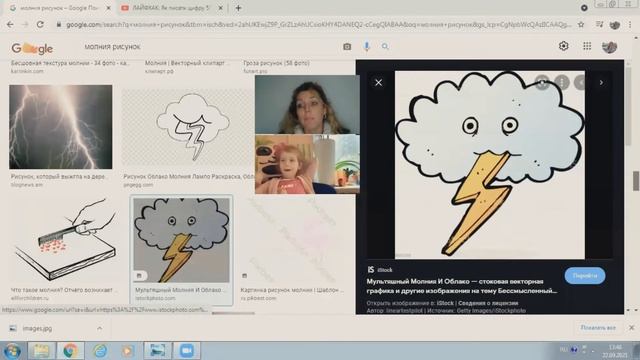Screen dimensions: 640x360
Task: Open the Мультяшный Молния И Облако preview title
Action: [x=461, y=286]
